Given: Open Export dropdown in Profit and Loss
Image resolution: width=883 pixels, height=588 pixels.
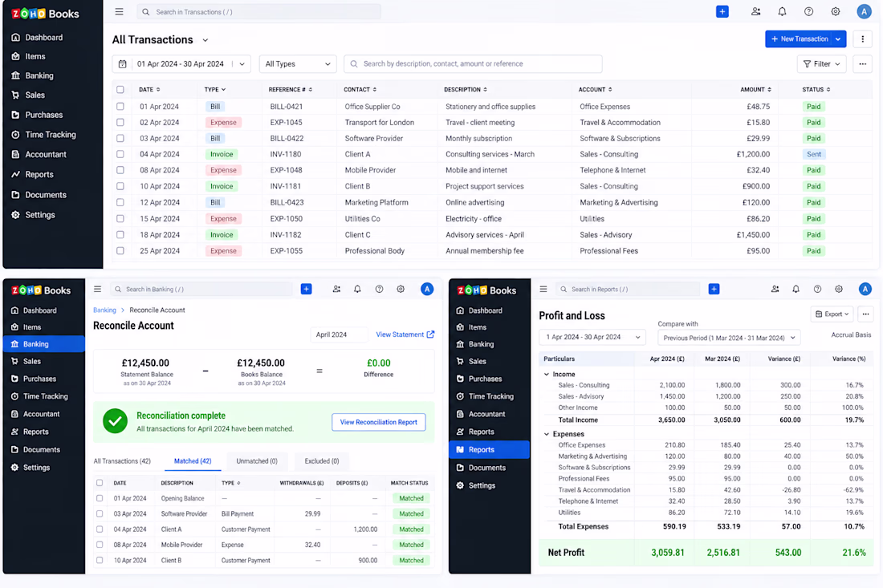Looking at the screenshot, I should (832, 314).
